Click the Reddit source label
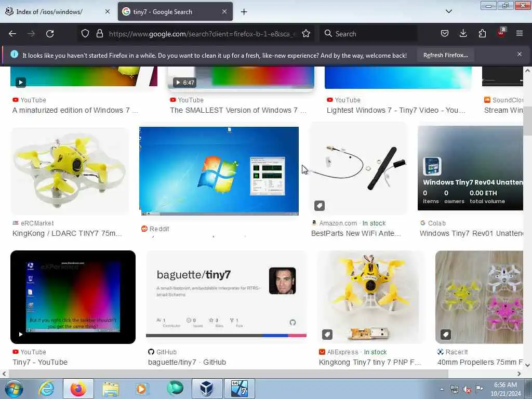 (155, 229)
